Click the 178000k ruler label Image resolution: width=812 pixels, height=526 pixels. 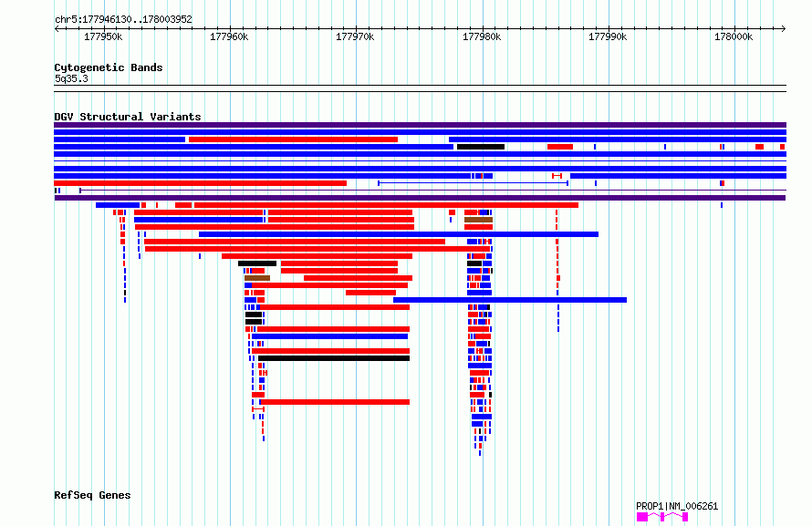pos(734,36)
